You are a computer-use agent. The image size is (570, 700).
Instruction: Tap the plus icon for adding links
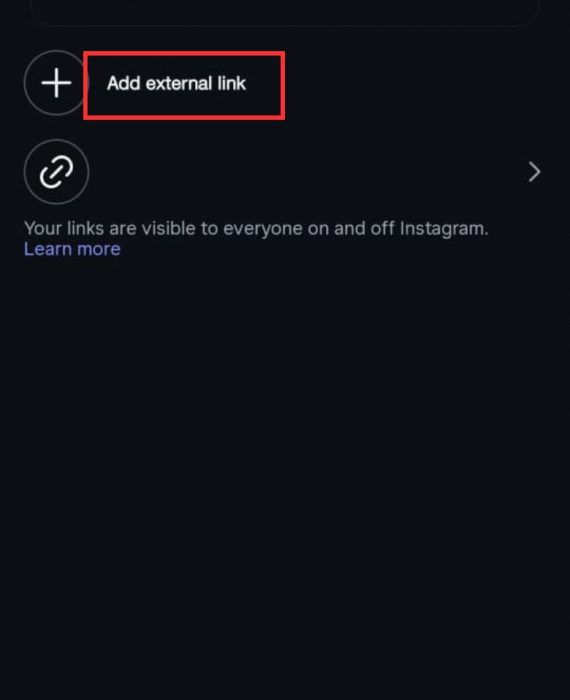56,83
